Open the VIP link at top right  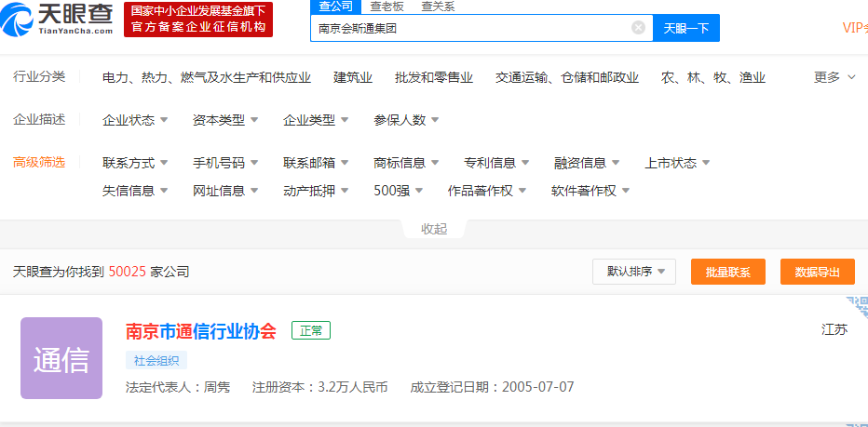tap(855, 28)
